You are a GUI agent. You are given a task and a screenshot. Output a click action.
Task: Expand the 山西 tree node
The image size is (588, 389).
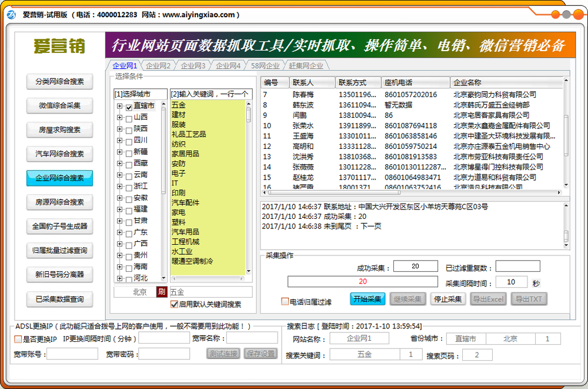coord(119,118)
